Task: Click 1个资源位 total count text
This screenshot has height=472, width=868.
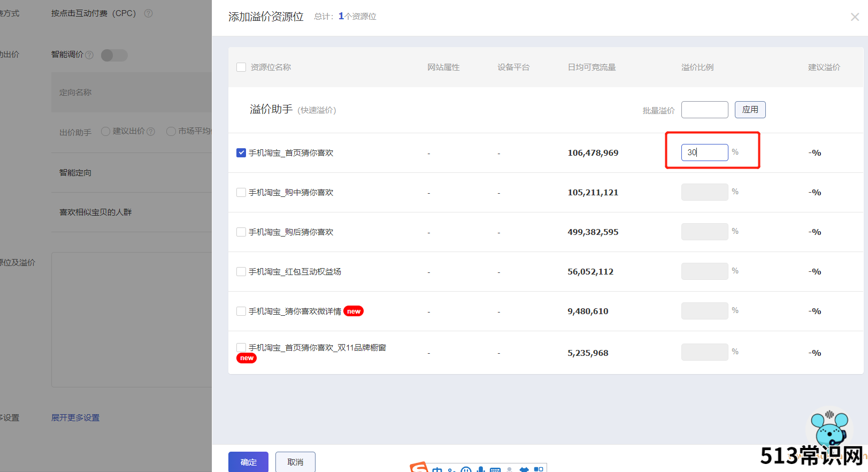Action: [x=357, y=17]
